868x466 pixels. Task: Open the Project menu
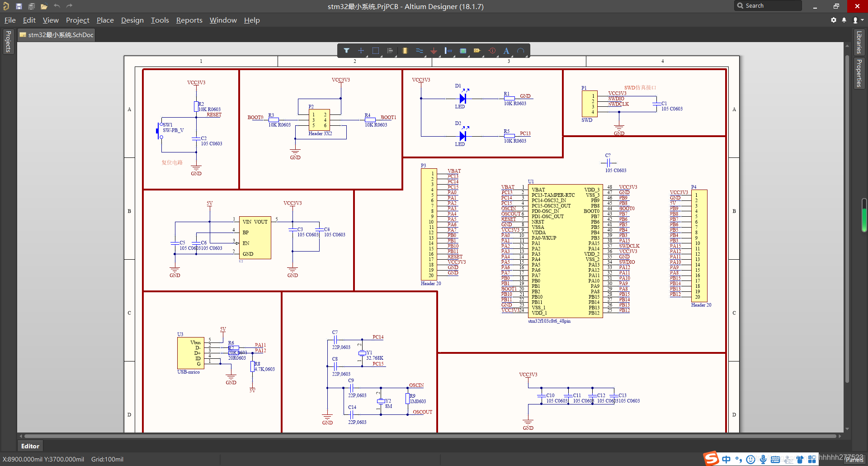(78, 20)
